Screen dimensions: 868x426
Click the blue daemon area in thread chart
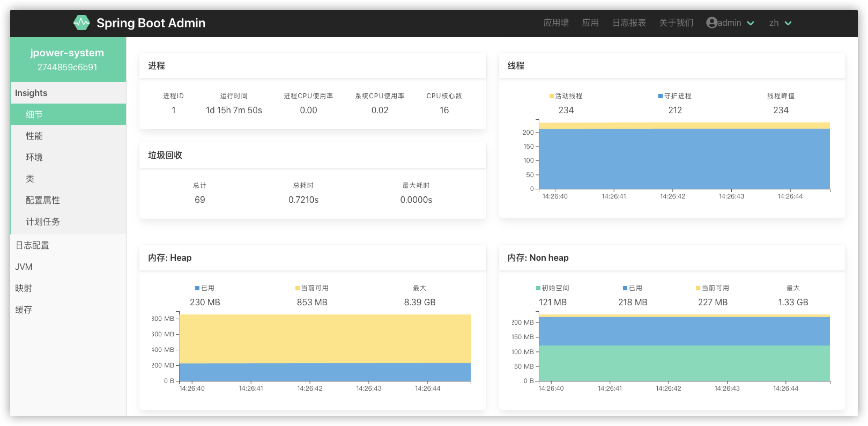(684, 159)
